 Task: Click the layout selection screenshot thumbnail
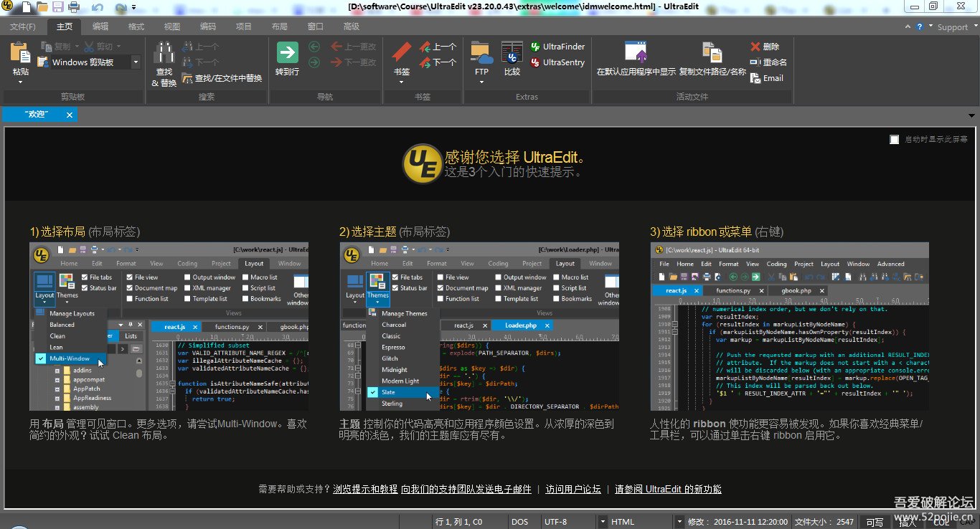[169, 326]
